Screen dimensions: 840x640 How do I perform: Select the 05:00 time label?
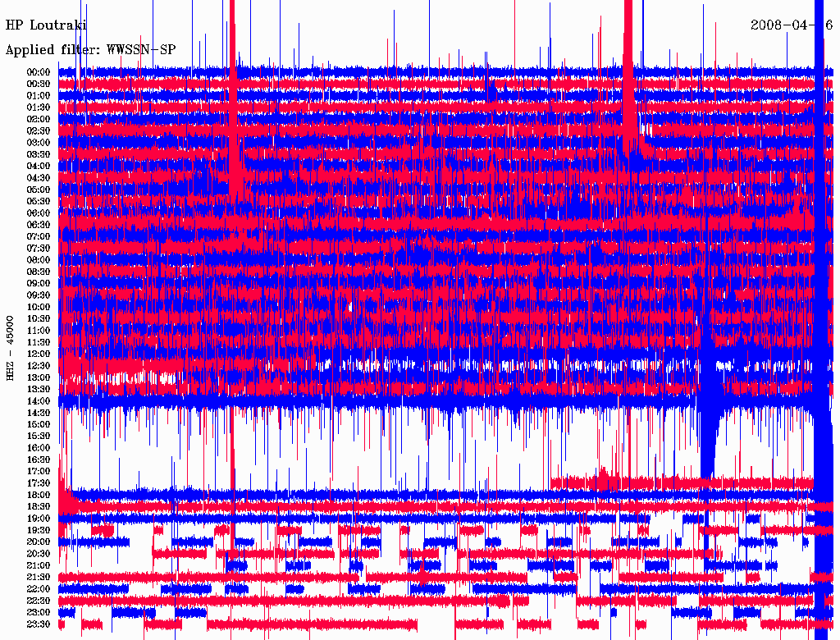point(39,190)
